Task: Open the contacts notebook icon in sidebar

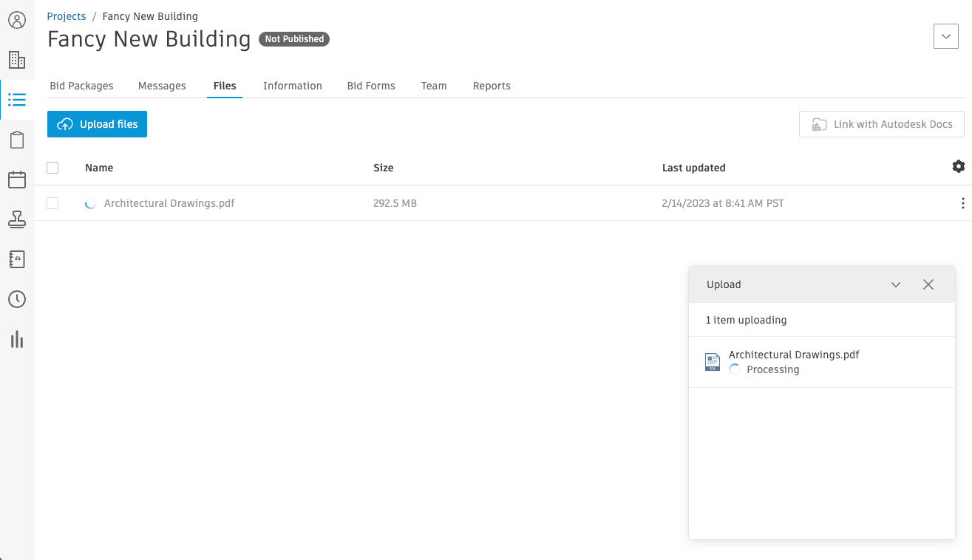Action: 17,259
